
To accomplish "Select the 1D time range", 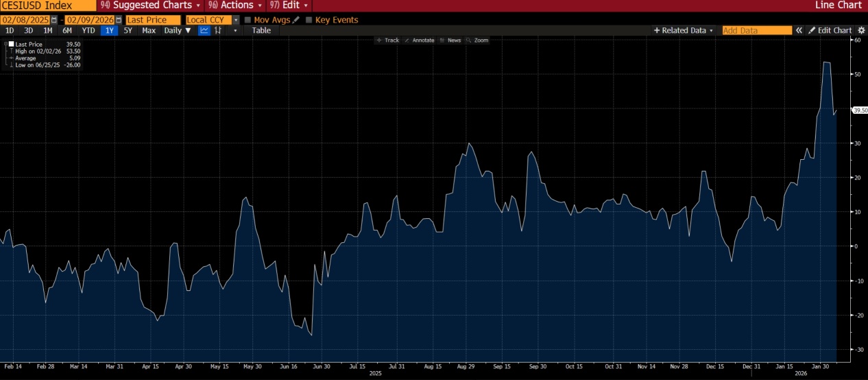I will point(10,30).
